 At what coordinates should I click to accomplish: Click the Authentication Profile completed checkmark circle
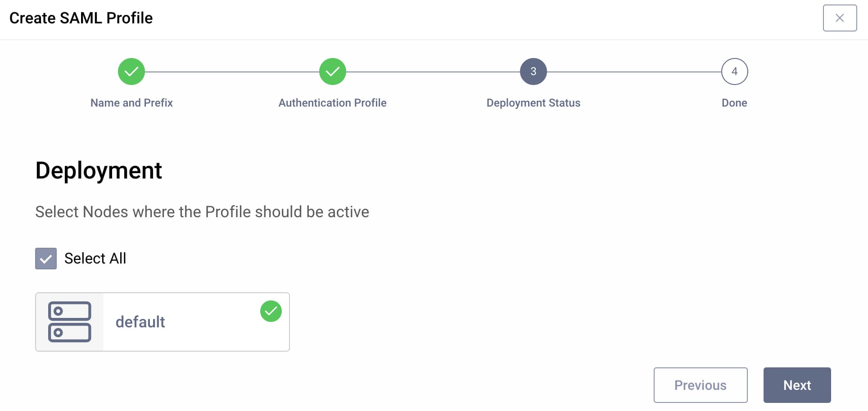coord(332,71)
